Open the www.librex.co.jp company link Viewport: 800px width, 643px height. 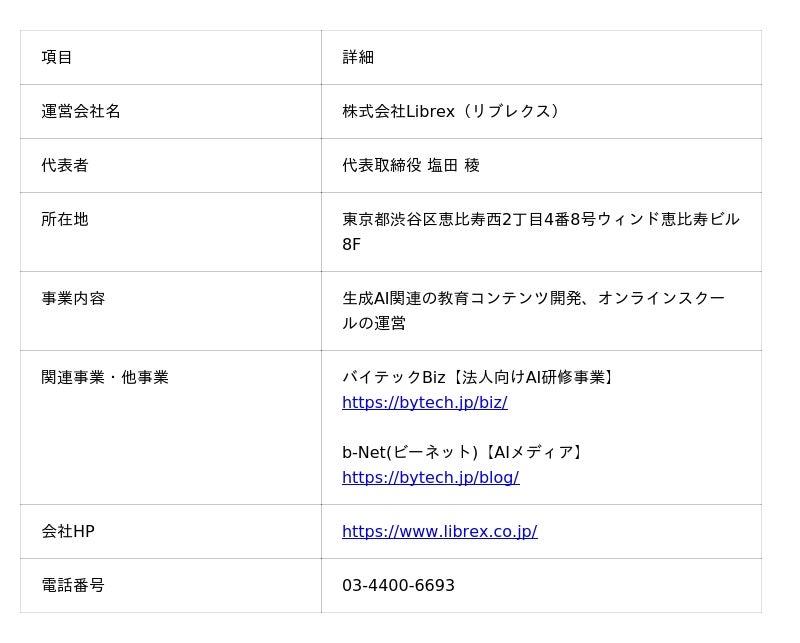coord(439,532)
